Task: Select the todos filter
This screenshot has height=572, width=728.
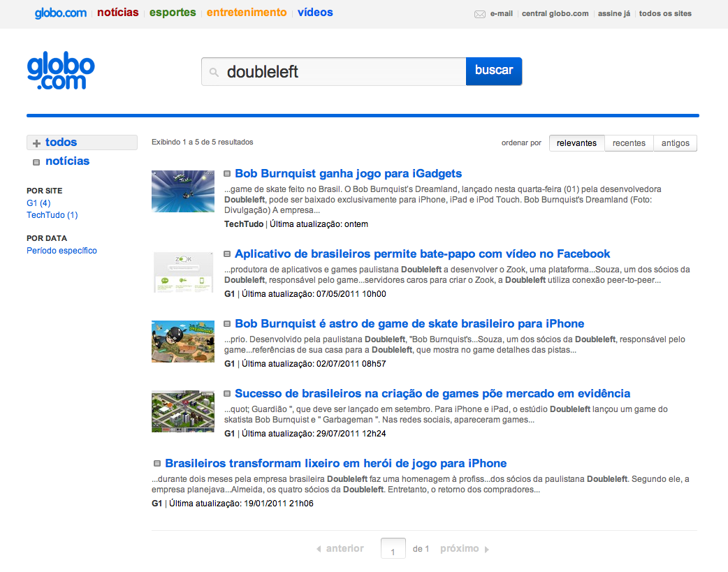Action: tap(82, 142)
